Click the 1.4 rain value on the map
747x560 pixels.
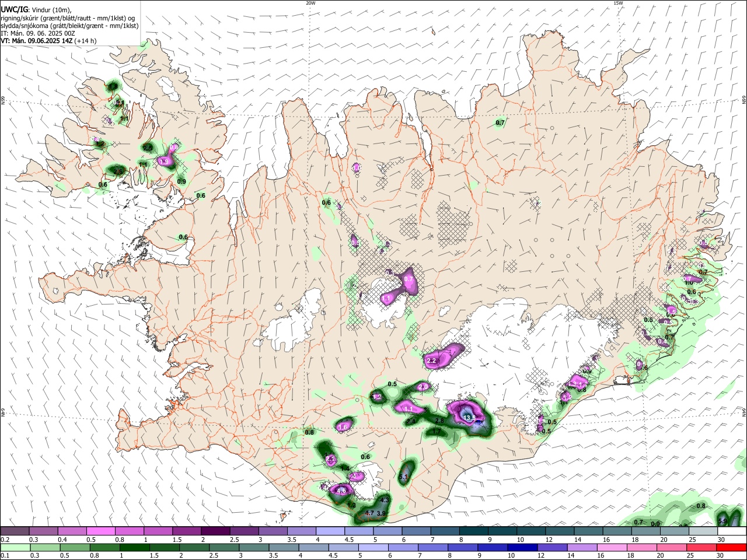click(345, 468)
